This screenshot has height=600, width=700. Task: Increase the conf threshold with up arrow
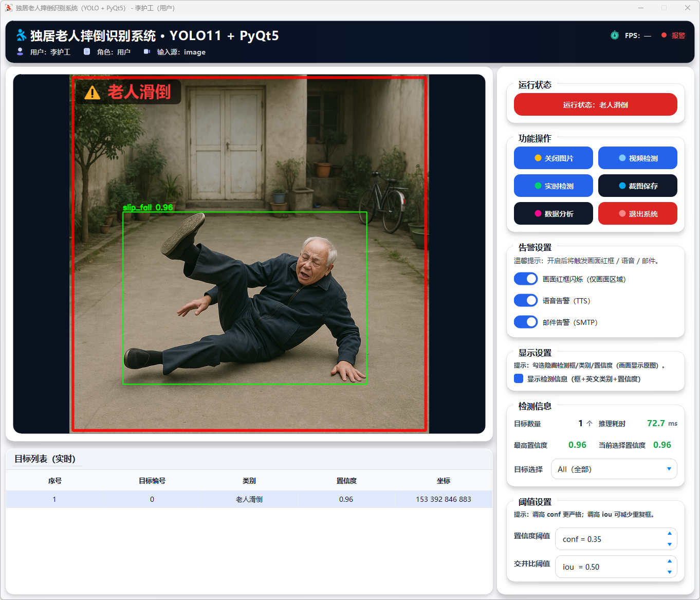click(669, 533)
